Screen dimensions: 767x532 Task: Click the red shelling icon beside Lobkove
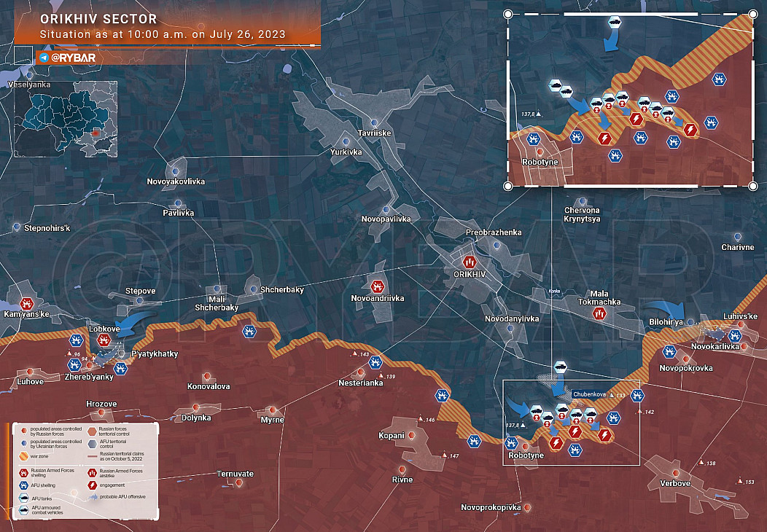pos(103,340)
